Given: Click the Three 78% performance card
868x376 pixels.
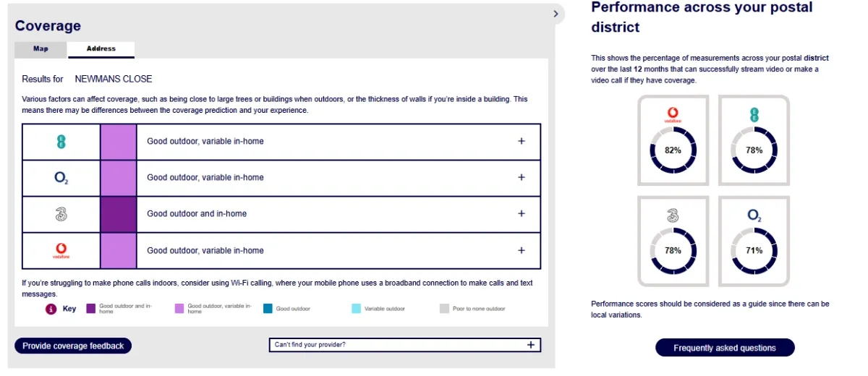Looking at the screenshot, I should [673, 241].
